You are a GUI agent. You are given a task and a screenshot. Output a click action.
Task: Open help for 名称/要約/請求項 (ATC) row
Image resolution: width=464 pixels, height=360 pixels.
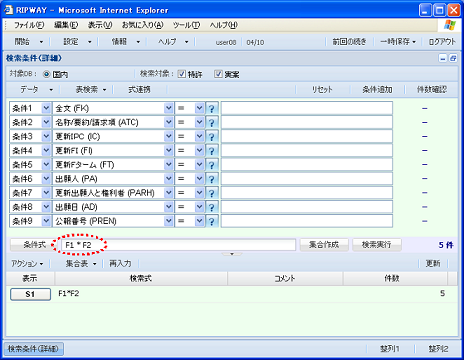pos(212,122)
